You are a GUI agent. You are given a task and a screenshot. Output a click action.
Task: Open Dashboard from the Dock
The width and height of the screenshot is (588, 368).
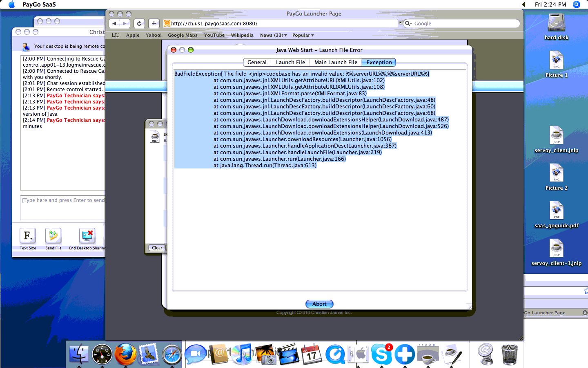click(x=102, y=354)
